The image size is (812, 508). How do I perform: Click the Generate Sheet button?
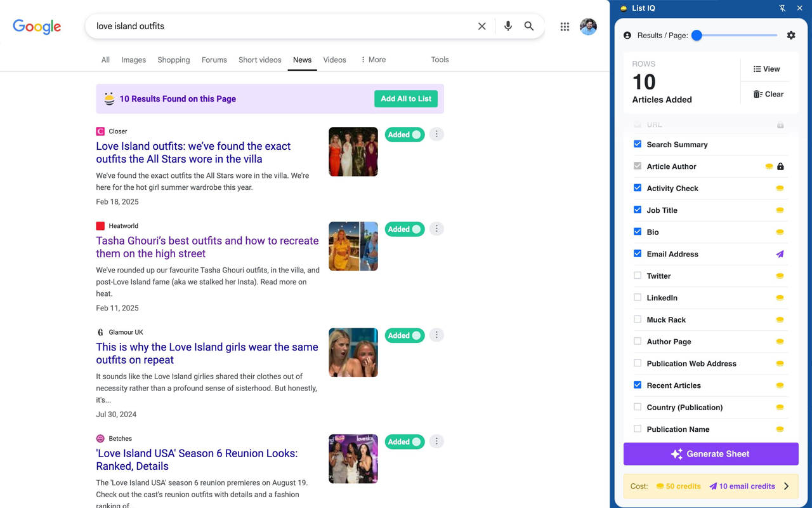(x=710, y=453)
